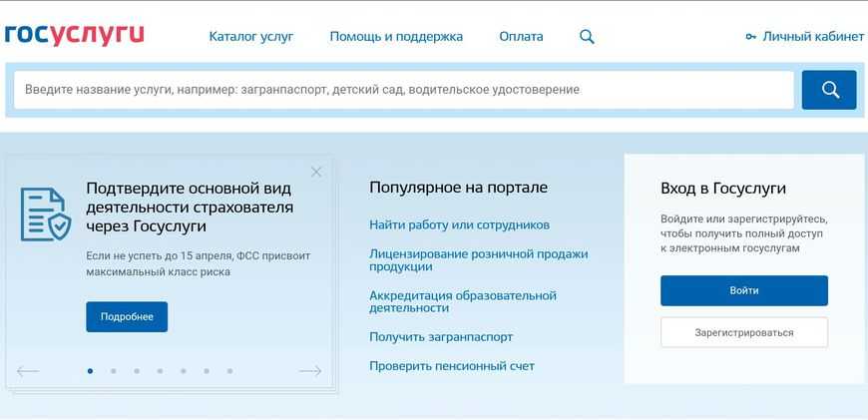Open Получить загранпаспорт link
Screen dimensions: 868x420
[x=441, y=337]
